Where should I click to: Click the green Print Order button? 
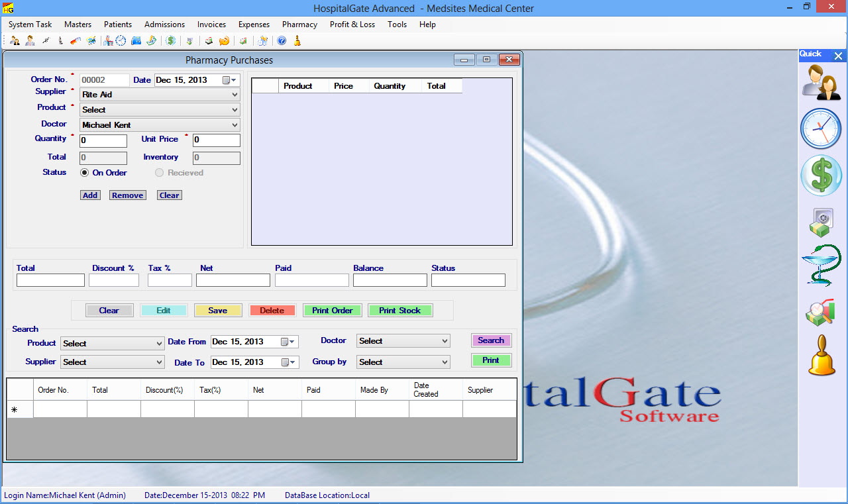[333, 311]
